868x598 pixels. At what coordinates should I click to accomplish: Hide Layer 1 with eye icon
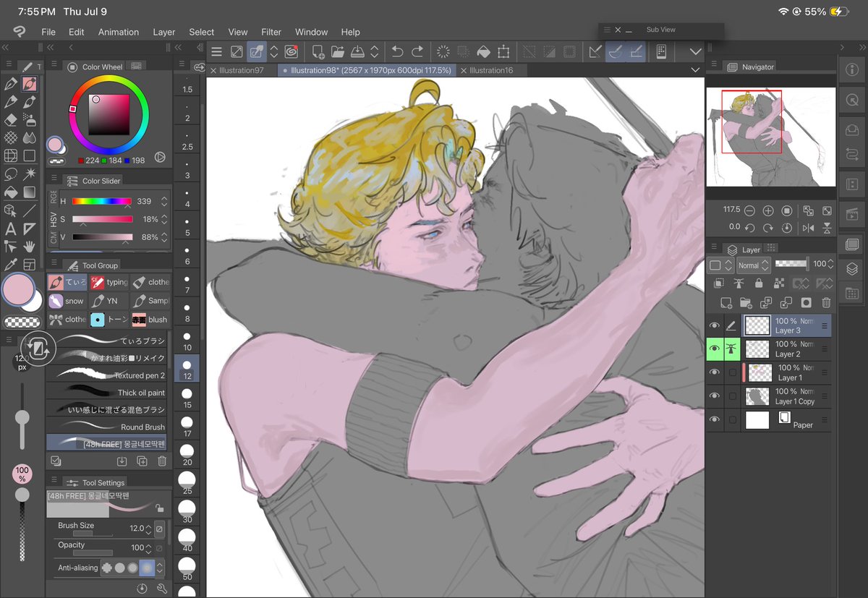point(715,372)
